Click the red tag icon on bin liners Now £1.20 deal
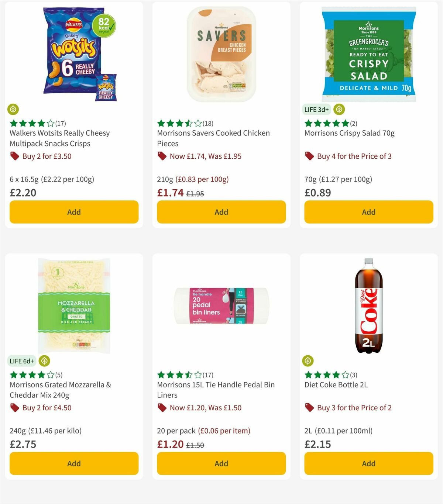Screen dimensions: 443x504 tap(162, 408)
